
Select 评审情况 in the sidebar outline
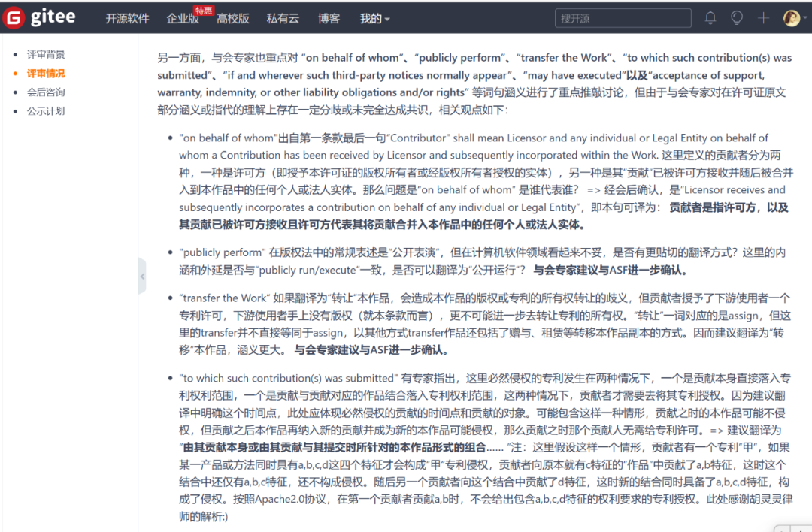click(x=46, y=74)
